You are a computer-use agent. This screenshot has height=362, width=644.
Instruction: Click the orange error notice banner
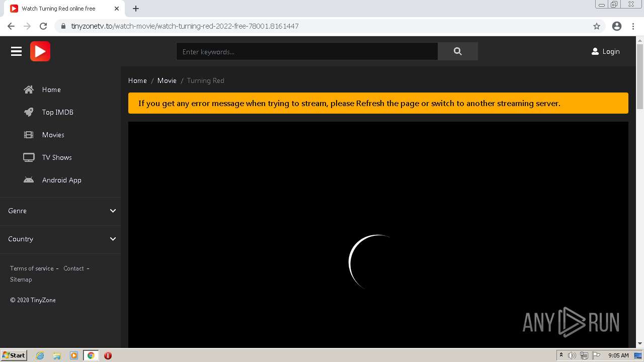click(378, 103)
